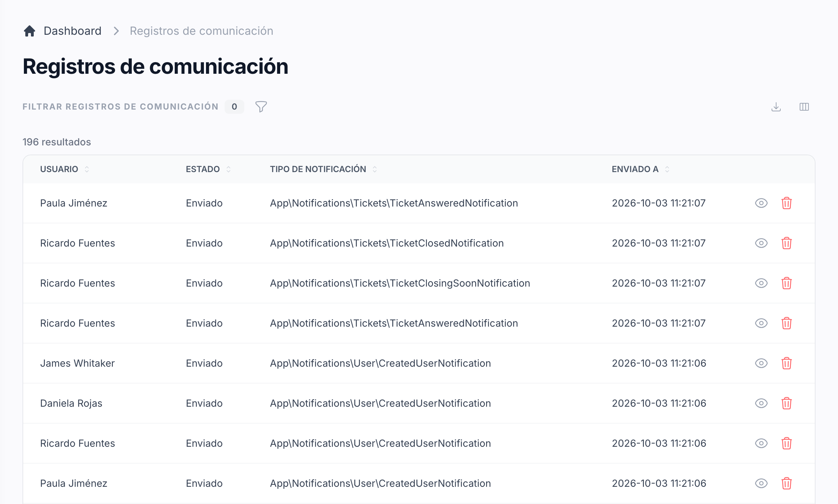The height and width of the screenshot is (504, 838).
Task: Sort by Tipo de notificación column
Action: [323, 169]
